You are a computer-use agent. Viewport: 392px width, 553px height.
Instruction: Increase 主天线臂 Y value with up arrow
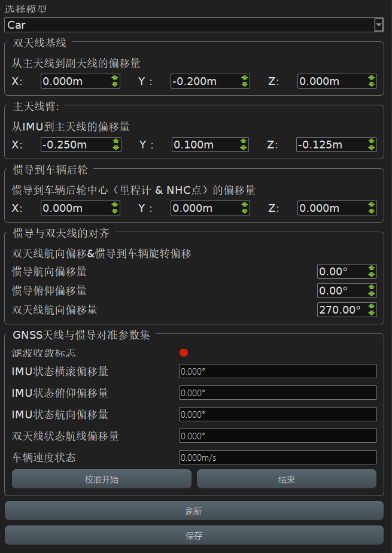coord(244,141)
